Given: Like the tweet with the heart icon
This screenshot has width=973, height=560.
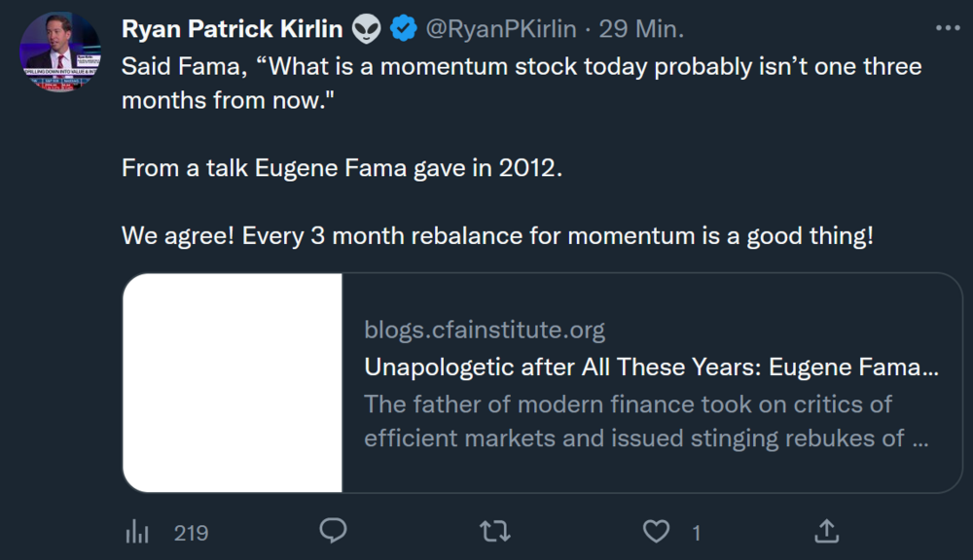Looking at the screenshot, I should [658, 531].
